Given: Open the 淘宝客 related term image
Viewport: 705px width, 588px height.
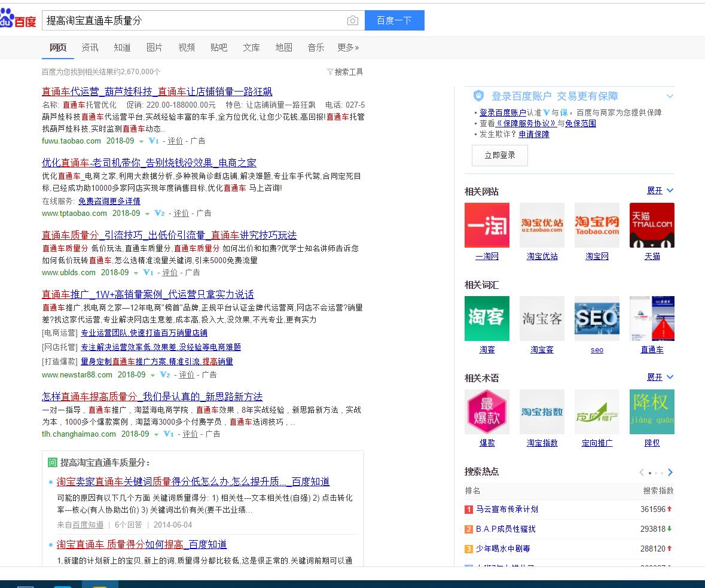Looking at the screenshot, I should (x=542, y=318).
